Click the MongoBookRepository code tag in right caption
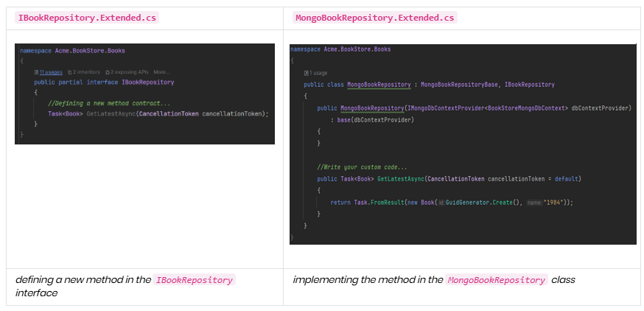The image size is (644, 311). click(x=496, y=280)
